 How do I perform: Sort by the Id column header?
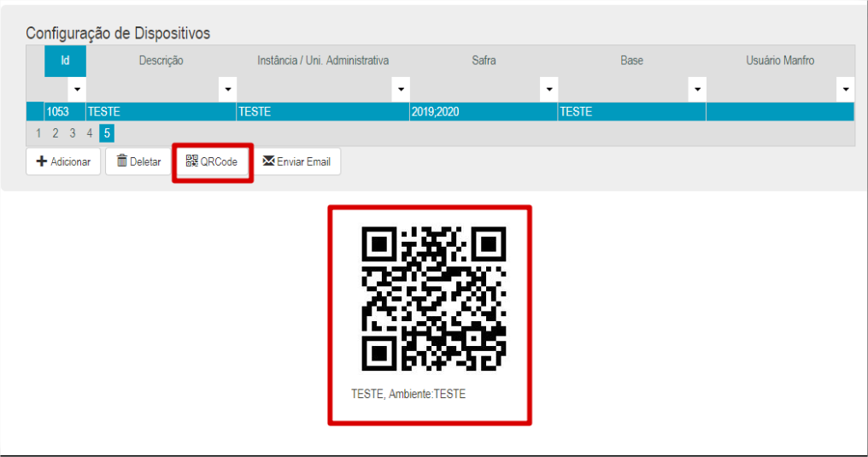click(65, 61)
